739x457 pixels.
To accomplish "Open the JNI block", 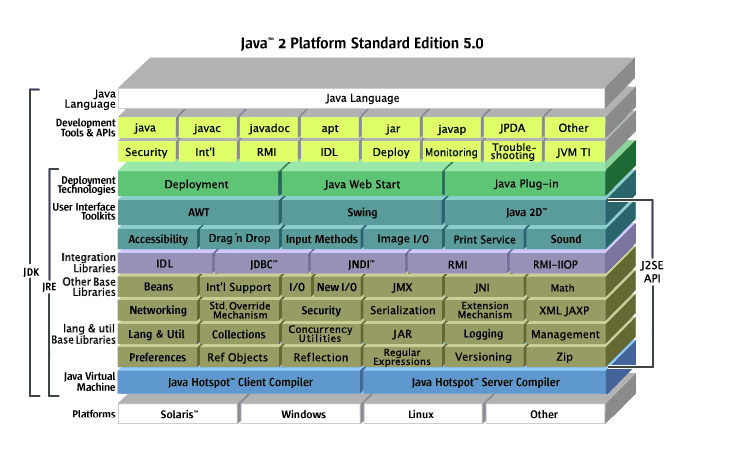I will tap(484, 287).
